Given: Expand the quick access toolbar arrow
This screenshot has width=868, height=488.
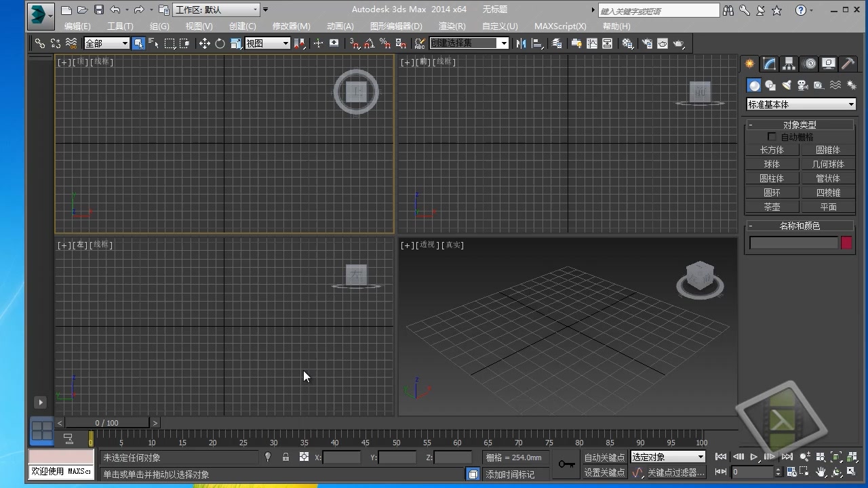Looking at the screenshot, I should 265,9.
